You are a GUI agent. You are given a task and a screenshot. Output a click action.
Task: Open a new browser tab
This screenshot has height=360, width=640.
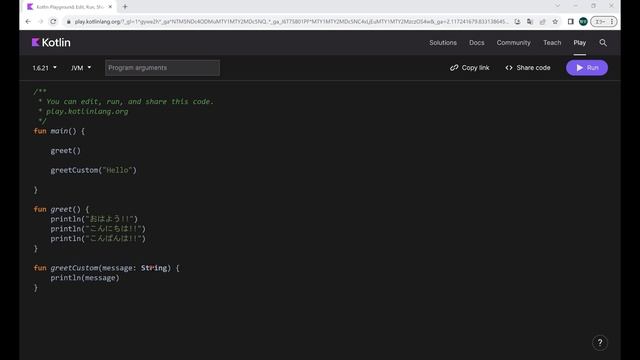coord(125,7)
